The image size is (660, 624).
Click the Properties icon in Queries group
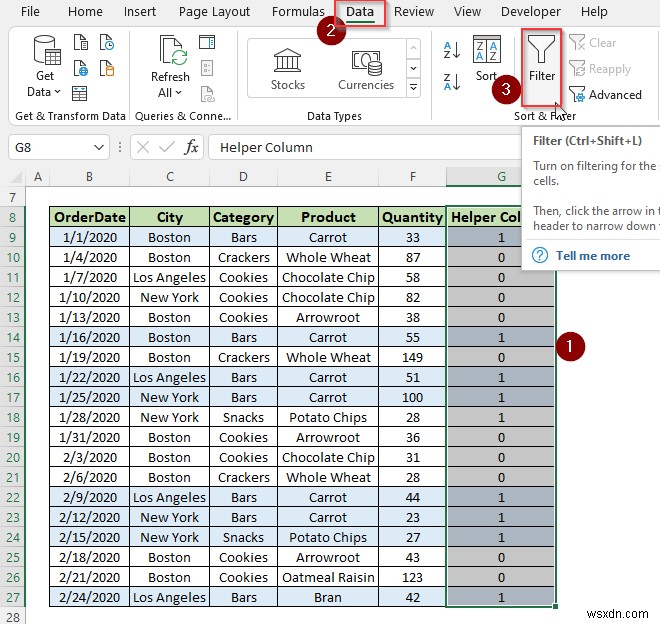207,68
